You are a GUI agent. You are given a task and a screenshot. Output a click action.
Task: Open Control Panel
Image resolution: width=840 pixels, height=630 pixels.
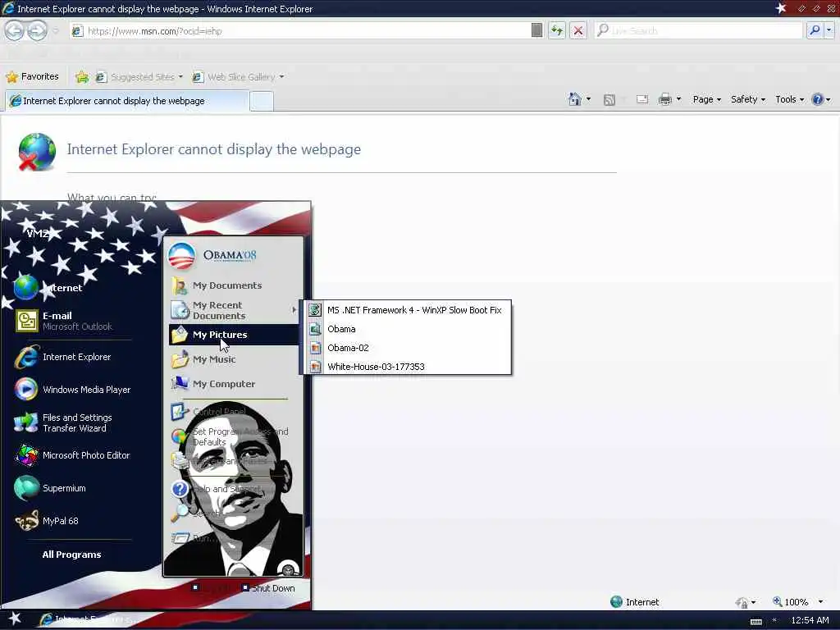pyautogui.click(x=234, y=412)
